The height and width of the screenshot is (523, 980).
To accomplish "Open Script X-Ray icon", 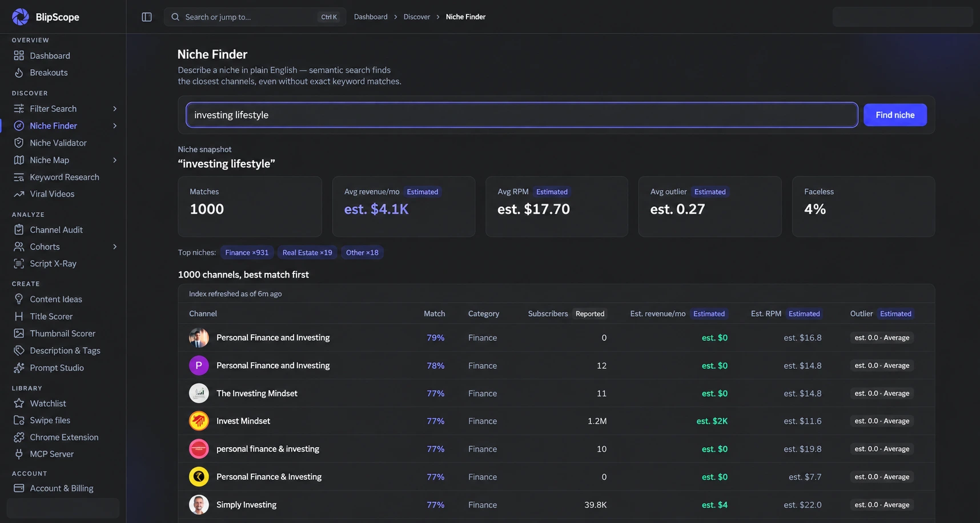I will click(19, 263).
